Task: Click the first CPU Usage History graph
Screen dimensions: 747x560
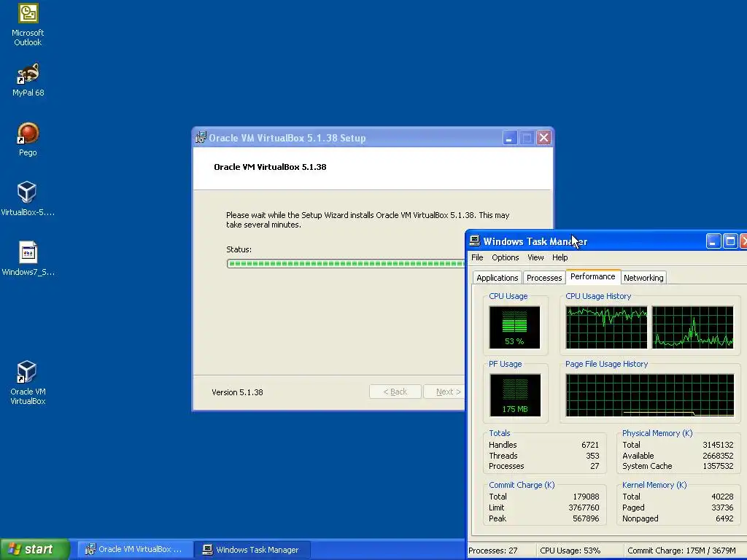Action: pyautogui.click(x=606, y=327)
